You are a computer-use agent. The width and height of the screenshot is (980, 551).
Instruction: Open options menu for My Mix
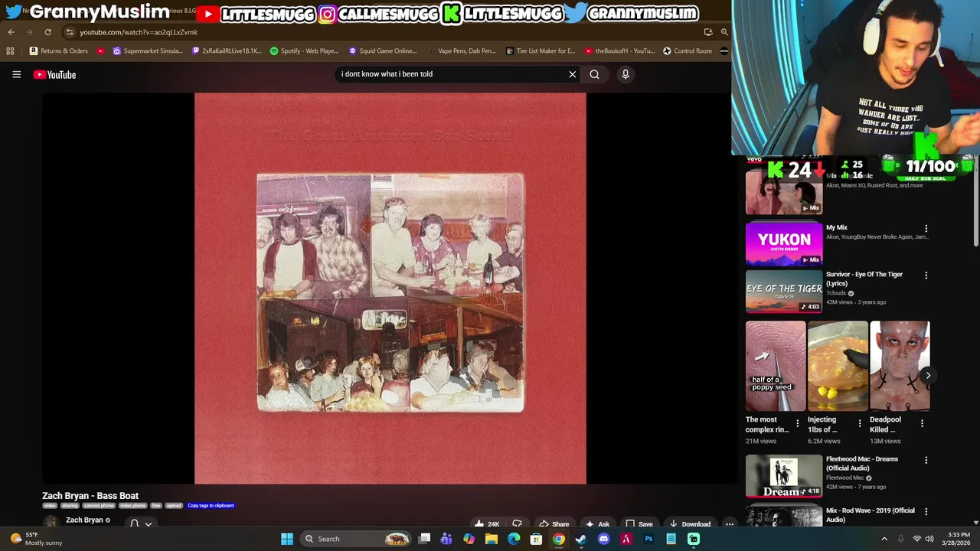point(926,228)
